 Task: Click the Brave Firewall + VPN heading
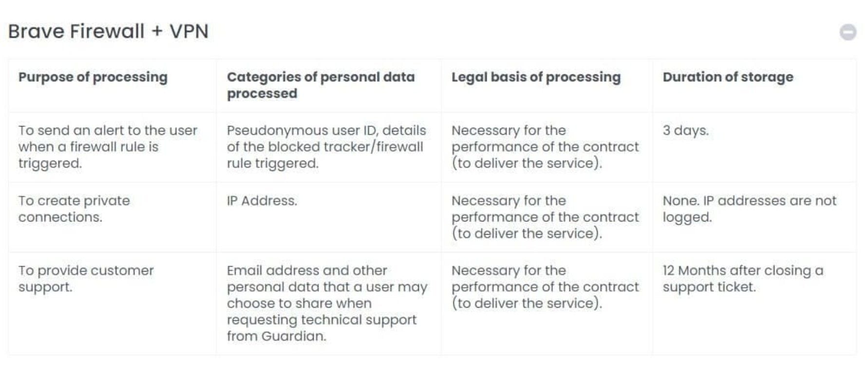tap(108, 32)
